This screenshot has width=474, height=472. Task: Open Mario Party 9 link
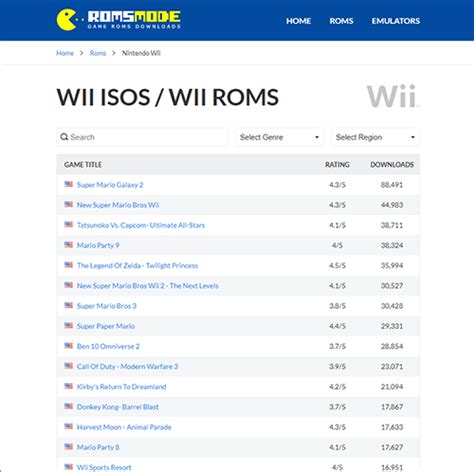98,245
